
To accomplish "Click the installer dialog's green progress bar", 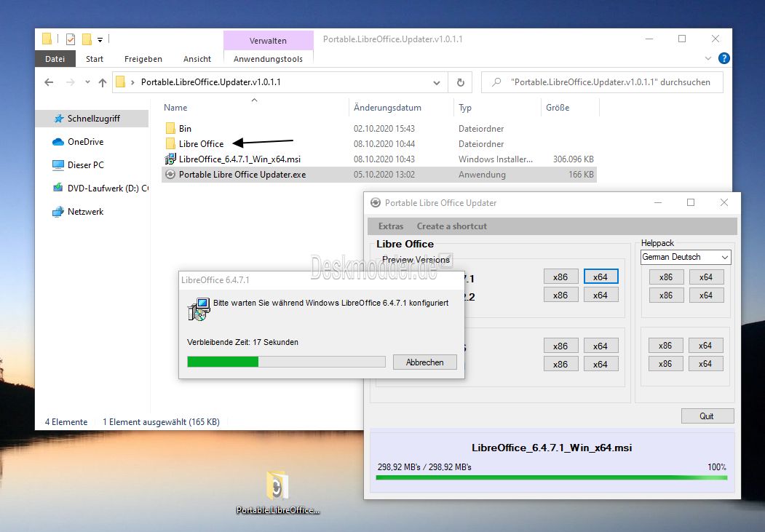I will 286,362.
